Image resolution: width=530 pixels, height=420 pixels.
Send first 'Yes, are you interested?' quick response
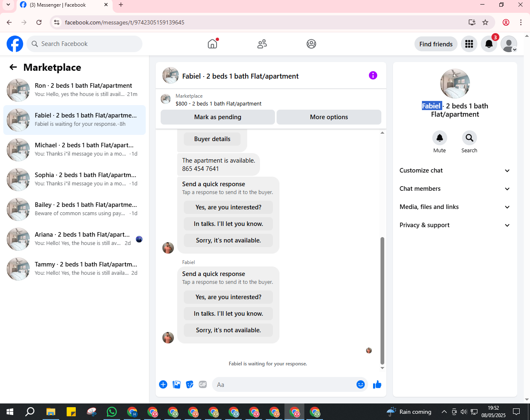(x=229, y=207)
